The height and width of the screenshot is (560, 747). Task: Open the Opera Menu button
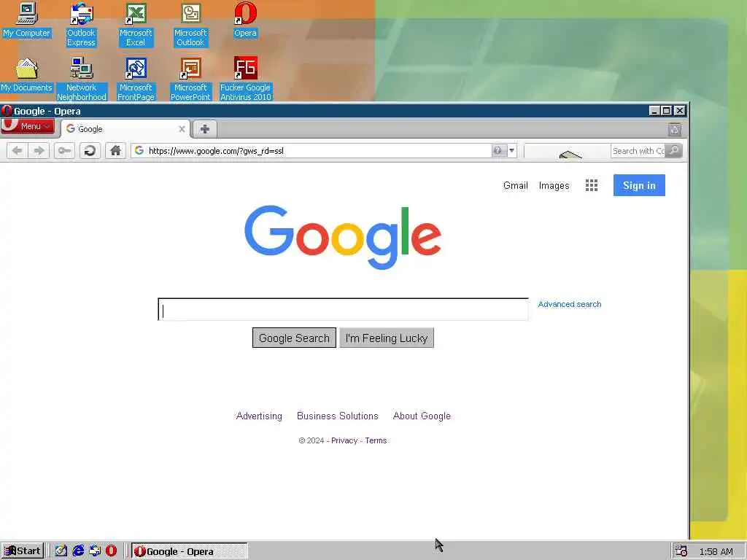click(28, 126)
